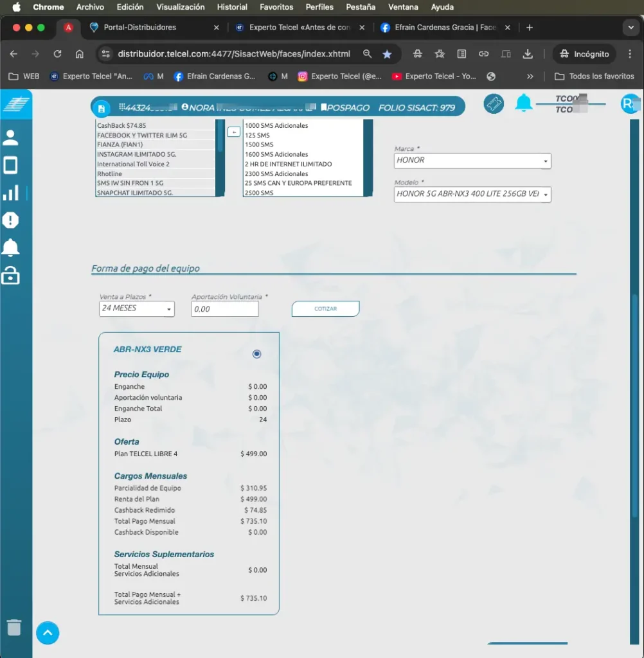Open the Historial menu

click(232, 7)
